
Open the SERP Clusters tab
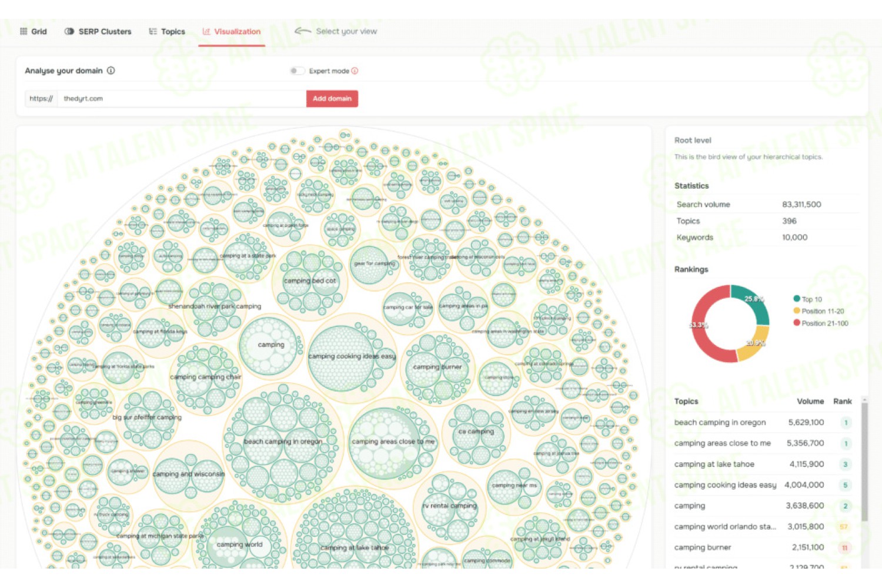98,32
